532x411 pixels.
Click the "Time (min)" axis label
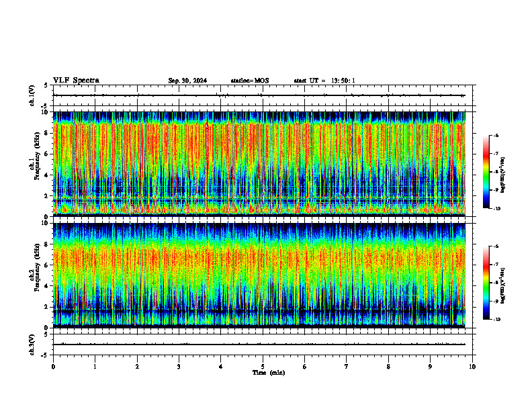[269, 373]
